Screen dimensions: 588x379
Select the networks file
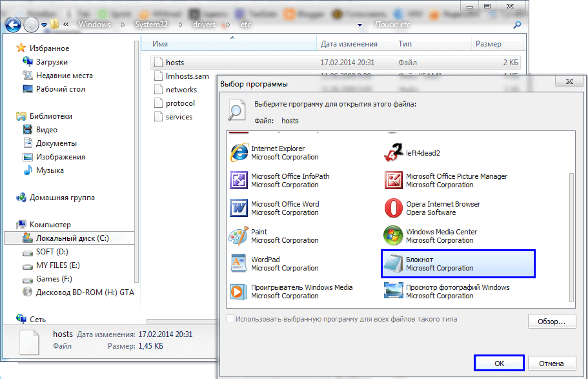tap(176, 90)
